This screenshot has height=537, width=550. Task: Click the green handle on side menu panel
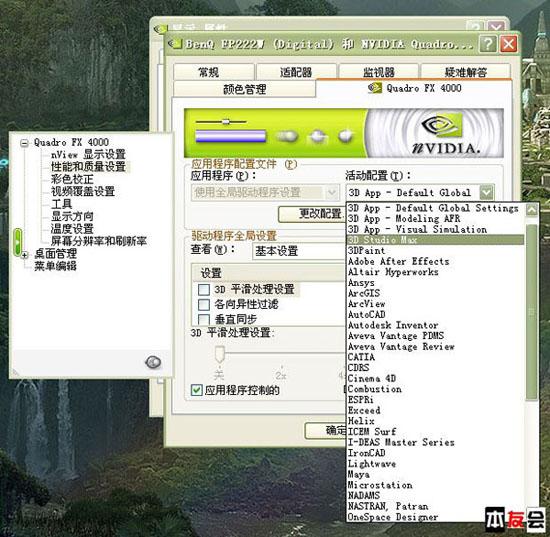coord(18,242)
